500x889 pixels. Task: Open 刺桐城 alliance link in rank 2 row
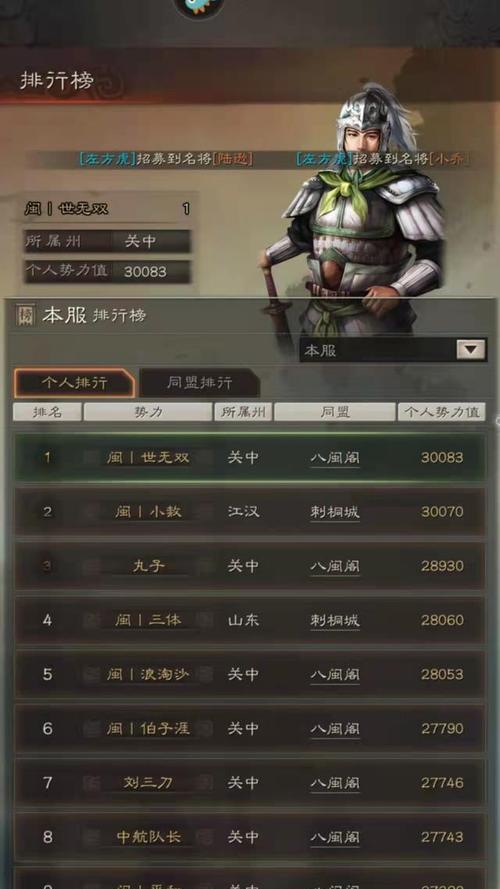[x=334, y=512]
